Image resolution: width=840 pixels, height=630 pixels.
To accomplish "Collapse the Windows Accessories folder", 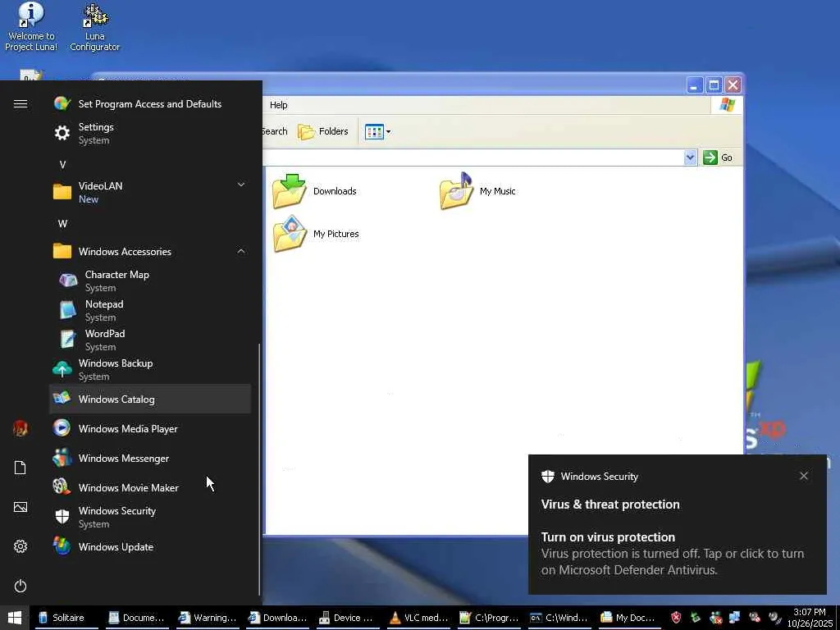I will 150,251.
